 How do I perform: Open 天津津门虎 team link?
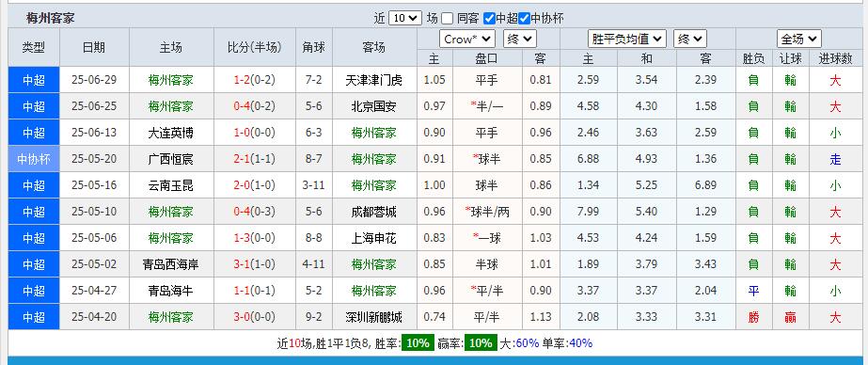pyautogui.click(x=373, y=80)
